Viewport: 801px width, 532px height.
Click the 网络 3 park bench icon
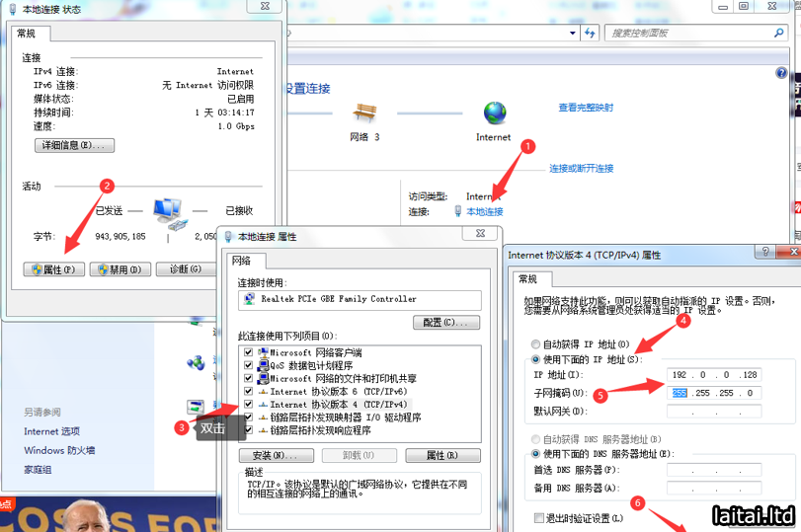(364, 113)
